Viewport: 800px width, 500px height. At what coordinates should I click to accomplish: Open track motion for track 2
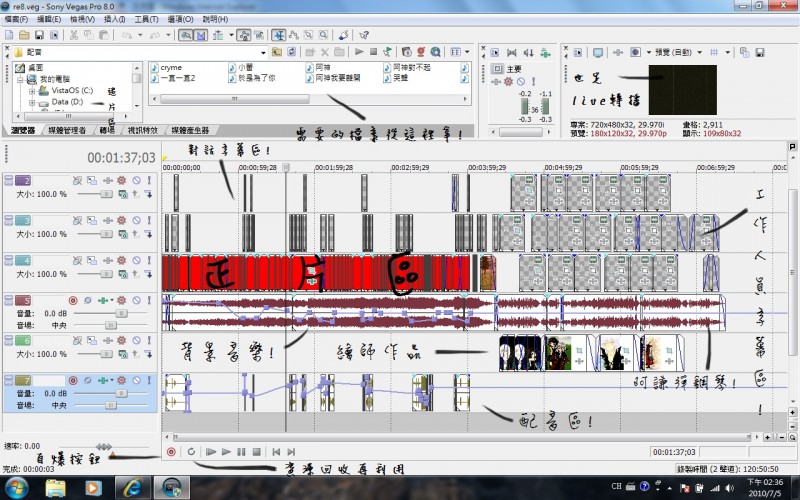pos(91,180)
